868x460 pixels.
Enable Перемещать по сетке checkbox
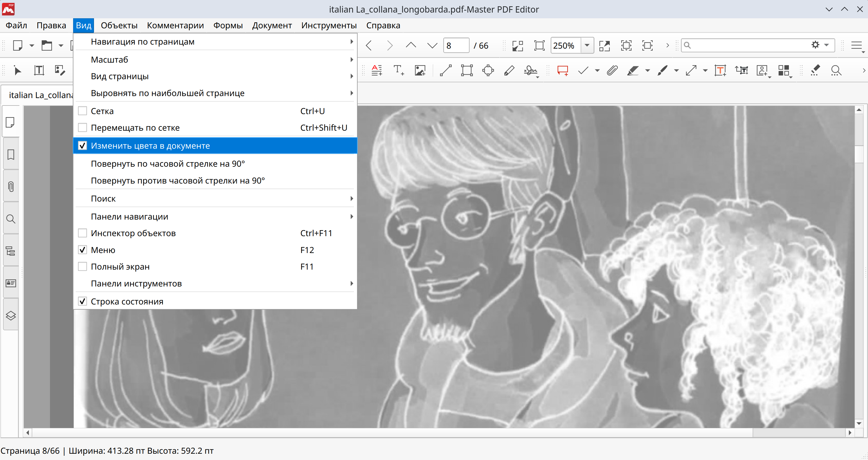[83, 128]
